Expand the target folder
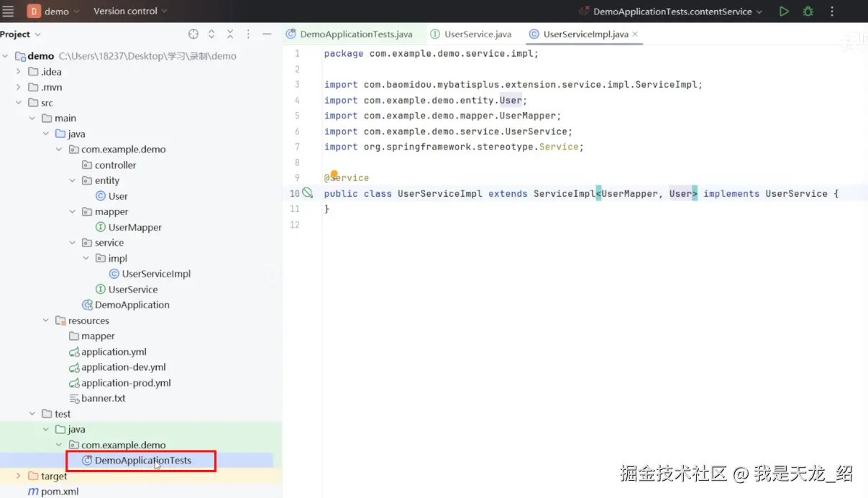Image resolution: width=868 pixels, height=498 pixels. pos(19,476)
